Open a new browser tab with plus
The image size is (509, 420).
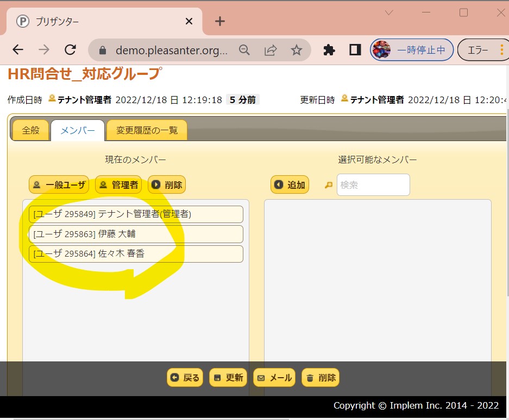(219, 21)
